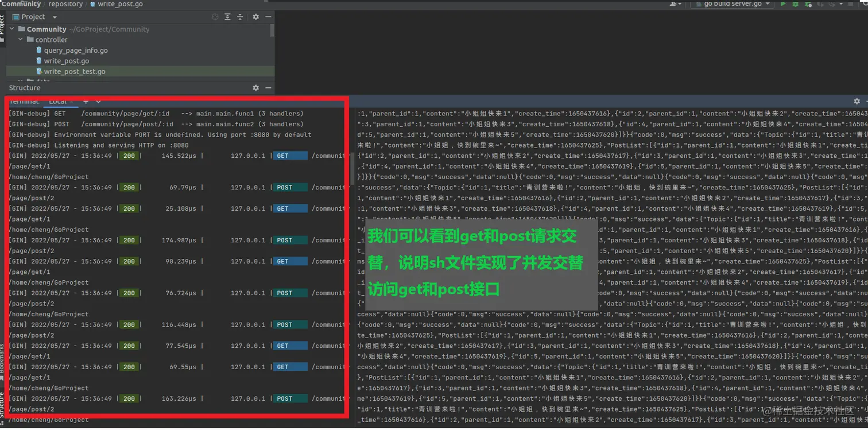
Task: Hide the Structure panel
Action: click(268, 88)
